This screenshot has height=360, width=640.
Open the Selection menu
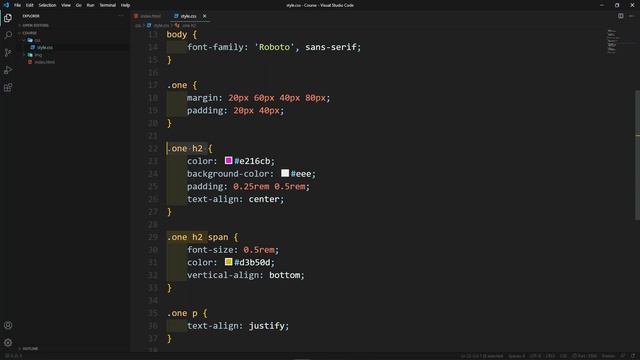click(x=47, y=5)
